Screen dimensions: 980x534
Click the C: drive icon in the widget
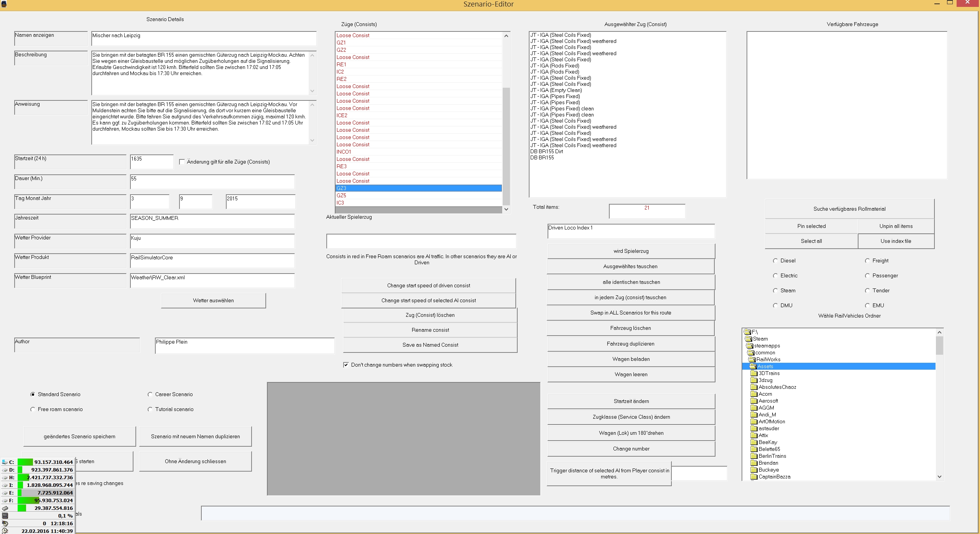5,462
